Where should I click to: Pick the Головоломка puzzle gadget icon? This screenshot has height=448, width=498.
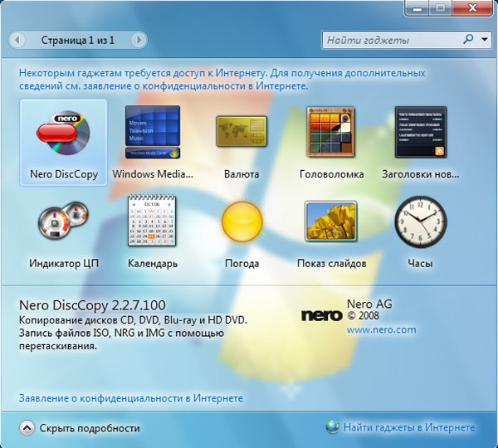(x=330, y=132)
